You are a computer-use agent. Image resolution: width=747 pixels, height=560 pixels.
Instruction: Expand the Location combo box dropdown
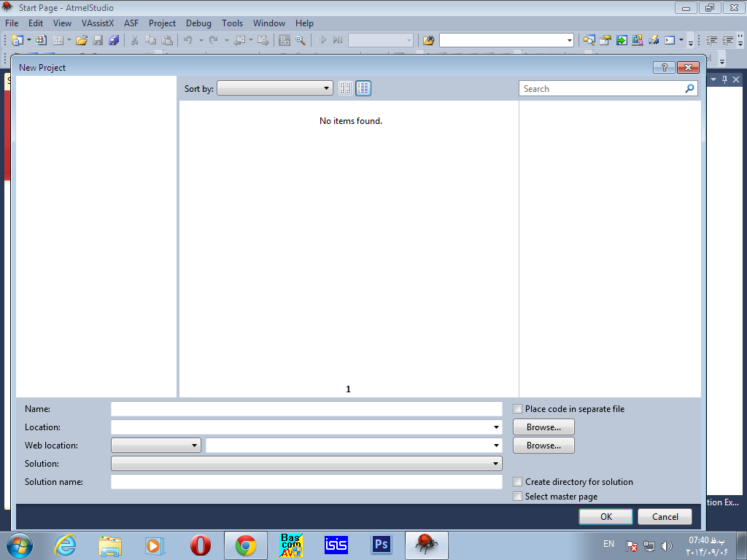click(x=496, y=427)
